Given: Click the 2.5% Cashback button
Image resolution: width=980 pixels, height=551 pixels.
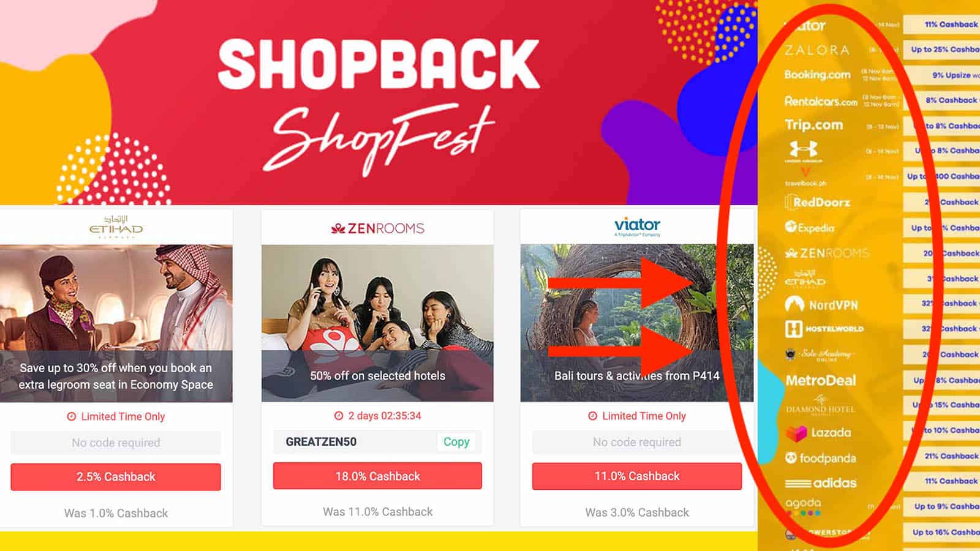Looking at the screenshot, I should coord(116,476).
